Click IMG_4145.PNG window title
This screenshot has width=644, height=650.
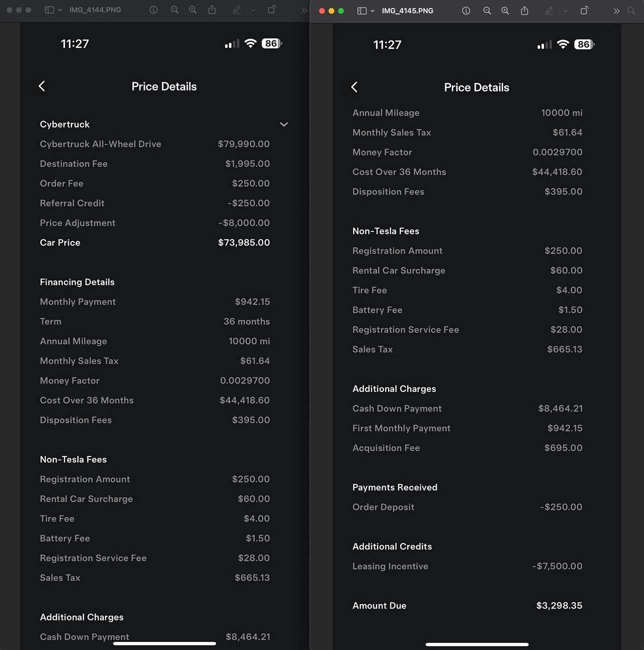408,10
